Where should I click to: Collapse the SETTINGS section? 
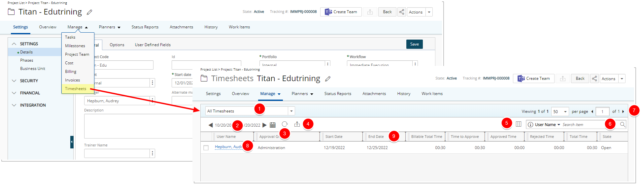pos(14,44)
